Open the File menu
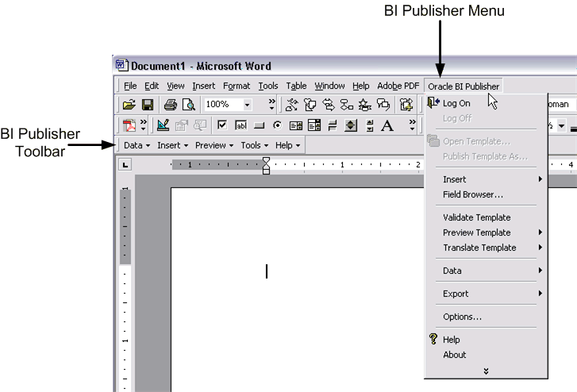This screenshot has height=392, width=577. [x=130, y=86]
